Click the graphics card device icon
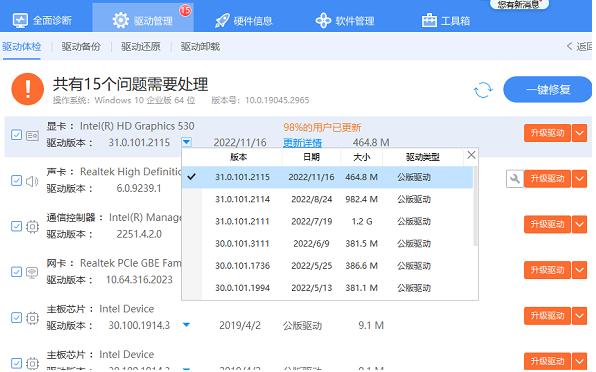 coord(33,135)
